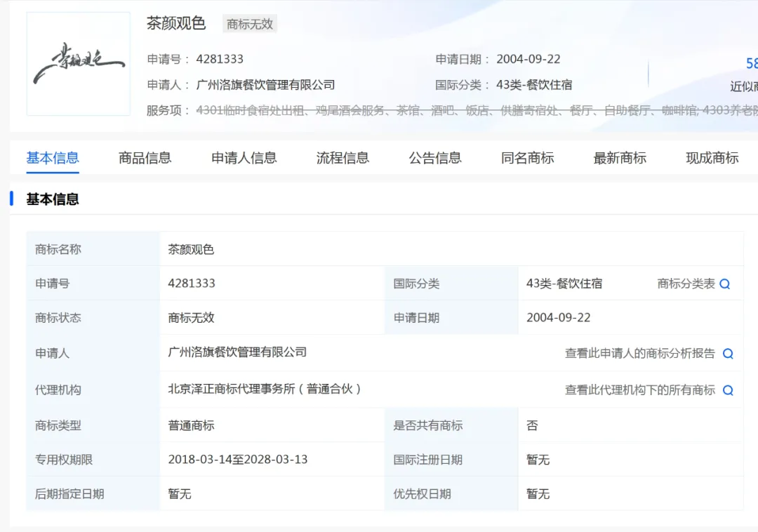Click 商标无效 value in the 商标状态 row
The image size is (758, 532).
coord(191,318)
